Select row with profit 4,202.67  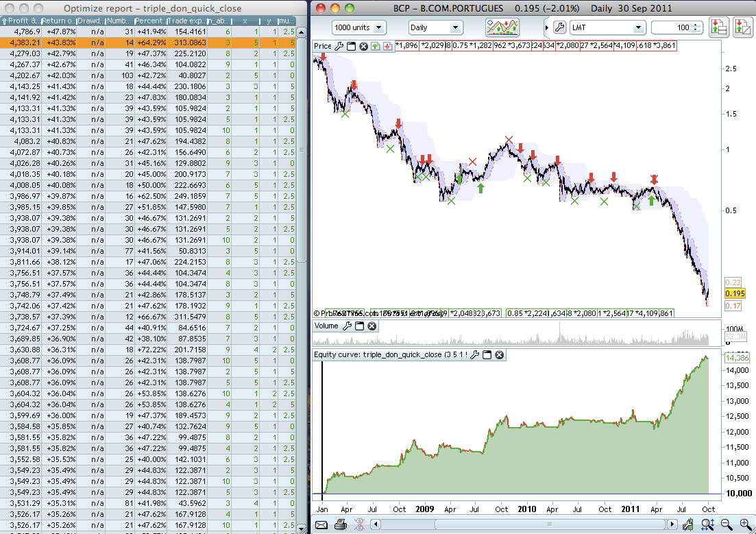click(x=147, y=75)
